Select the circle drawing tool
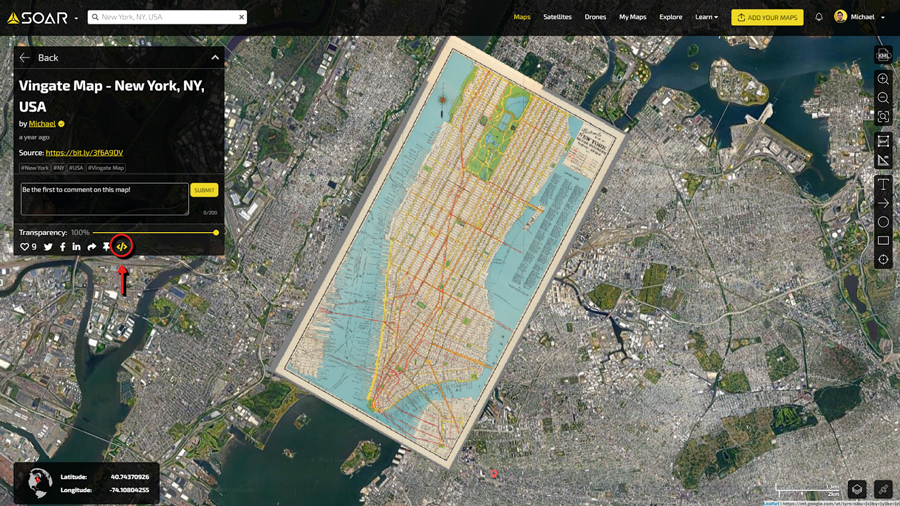The image size is (900, 506). [883, 222]
